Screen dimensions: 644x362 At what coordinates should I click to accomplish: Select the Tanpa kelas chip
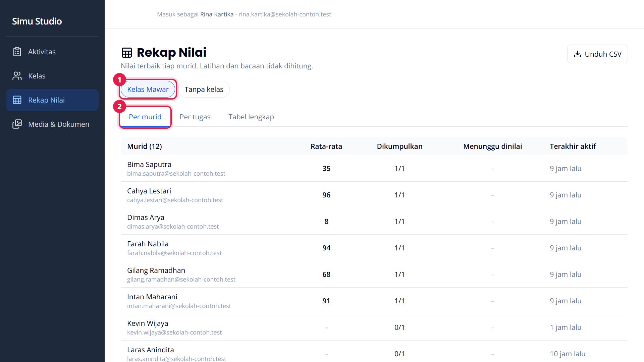(x=204, y=89)
